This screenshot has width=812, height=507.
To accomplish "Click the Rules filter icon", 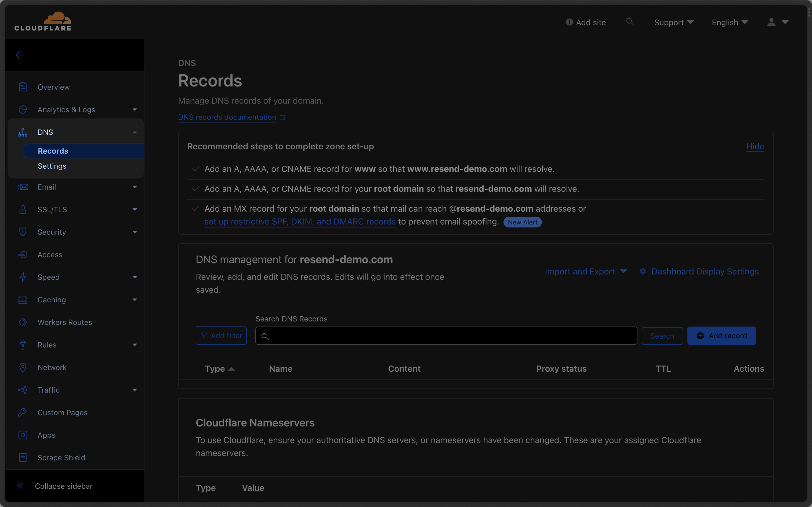I will [23, 345].
